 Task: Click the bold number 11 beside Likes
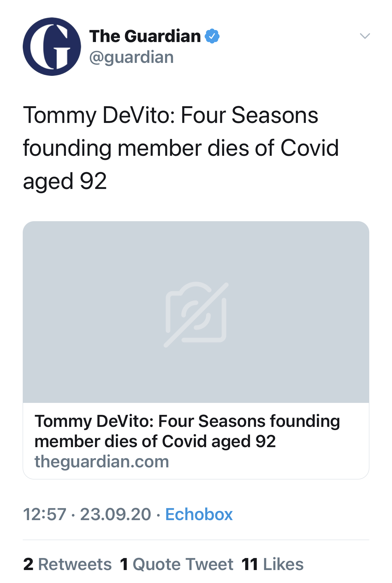pos(250,564)
